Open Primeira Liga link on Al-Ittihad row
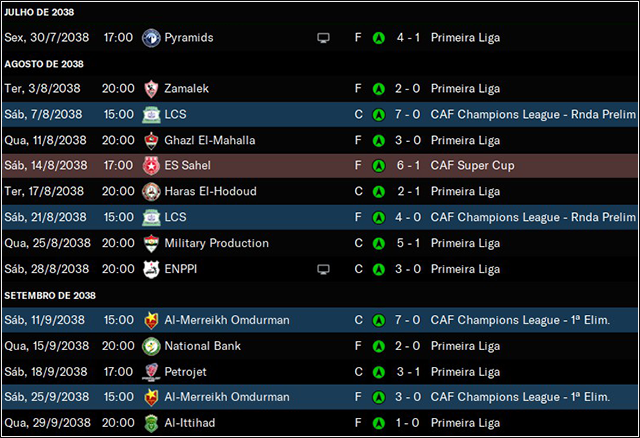 [x=465, y=423]
